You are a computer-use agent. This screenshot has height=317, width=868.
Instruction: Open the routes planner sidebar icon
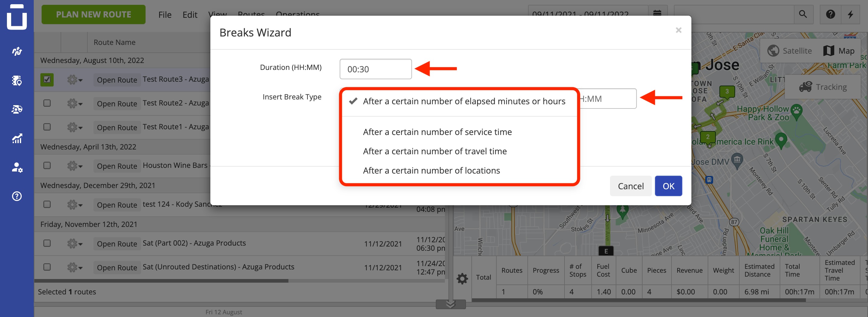(x=17, y=51)
